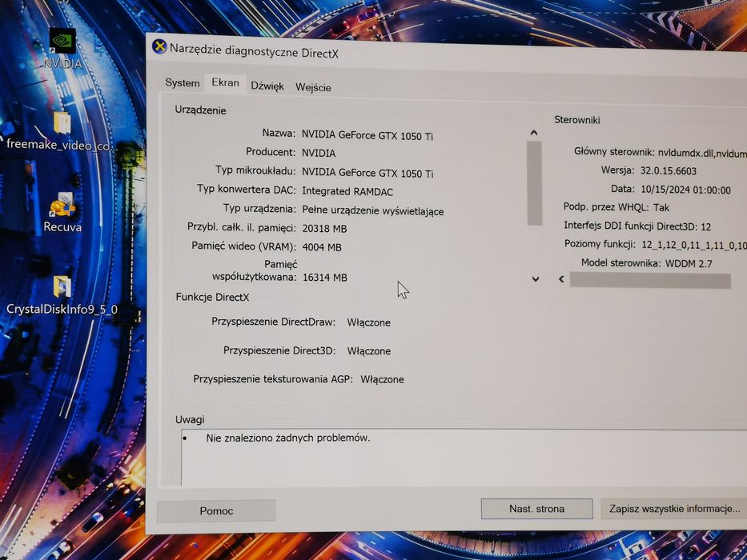Click the Przyspieszenie Direct3D Włączone value
747x560 pixels.
[x=369, y=351]
